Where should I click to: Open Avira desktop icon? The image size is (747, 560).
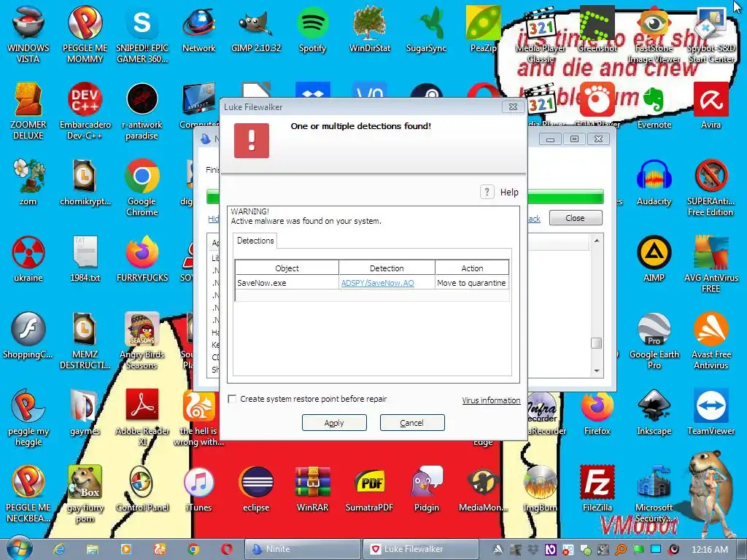click(711, 106)
